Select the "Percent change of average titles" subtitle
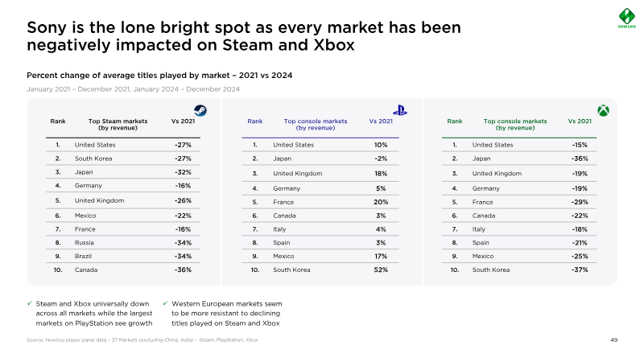644x362 pixels. (159, 75)
